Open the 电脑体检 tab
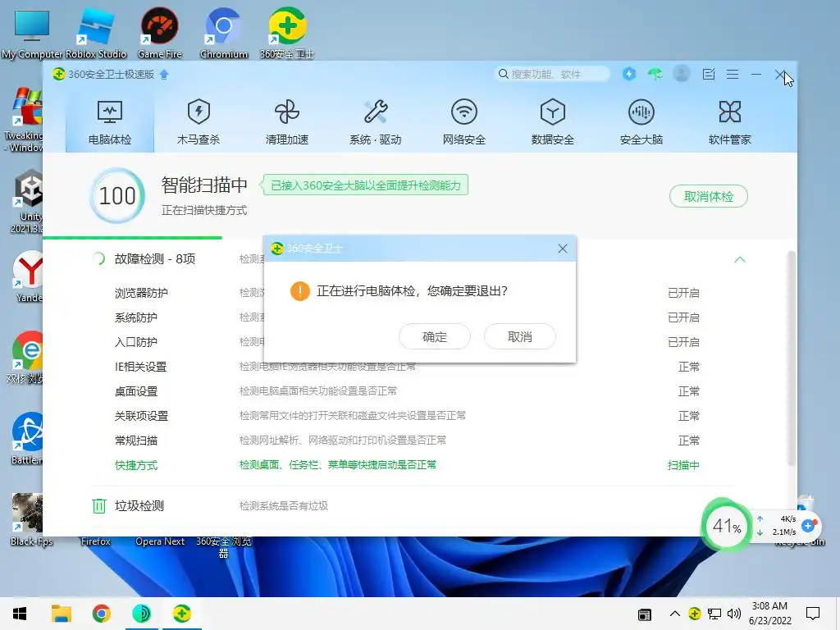The height and width of the screenshot is (630, 840). [110, 122]
